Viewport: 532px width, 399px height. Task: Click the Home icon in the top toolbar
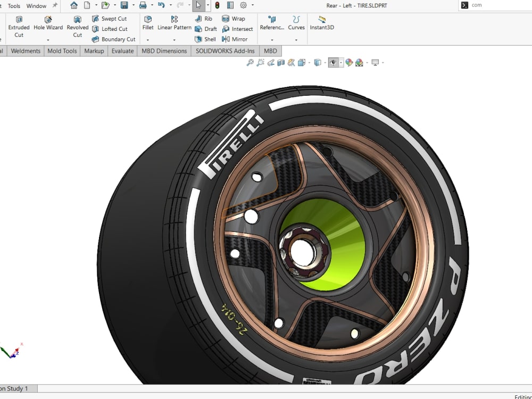coord(74,5)
